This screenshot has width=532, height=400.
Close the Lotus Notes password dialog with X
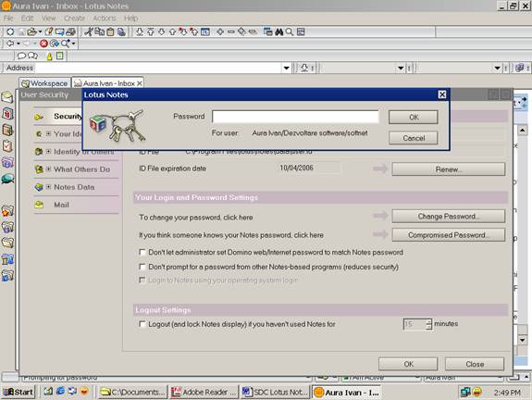441,94
